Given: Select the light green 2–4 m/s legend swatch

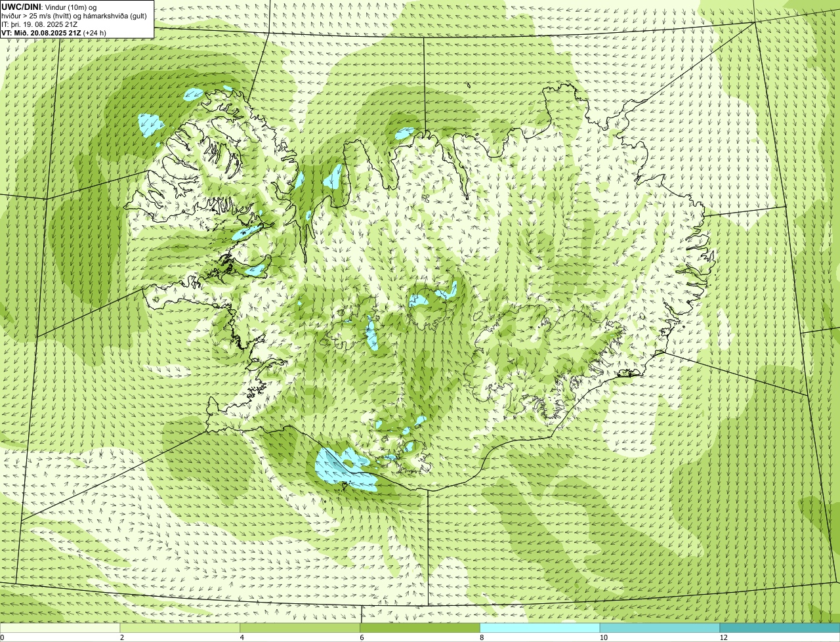Looking at the screenshot, I should pos(180,628).
